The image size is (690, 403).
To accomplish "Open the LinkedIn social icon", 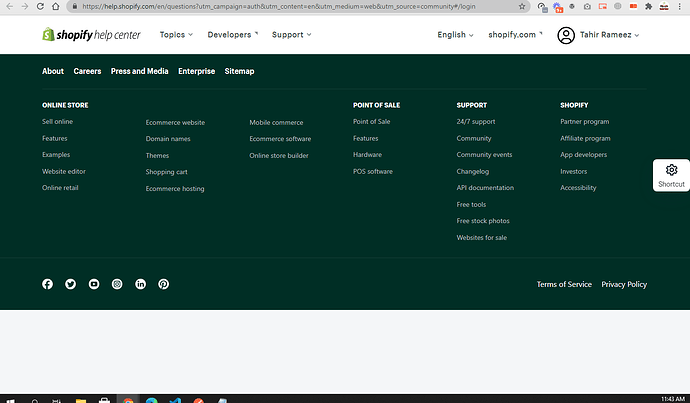I will [140, 284].
